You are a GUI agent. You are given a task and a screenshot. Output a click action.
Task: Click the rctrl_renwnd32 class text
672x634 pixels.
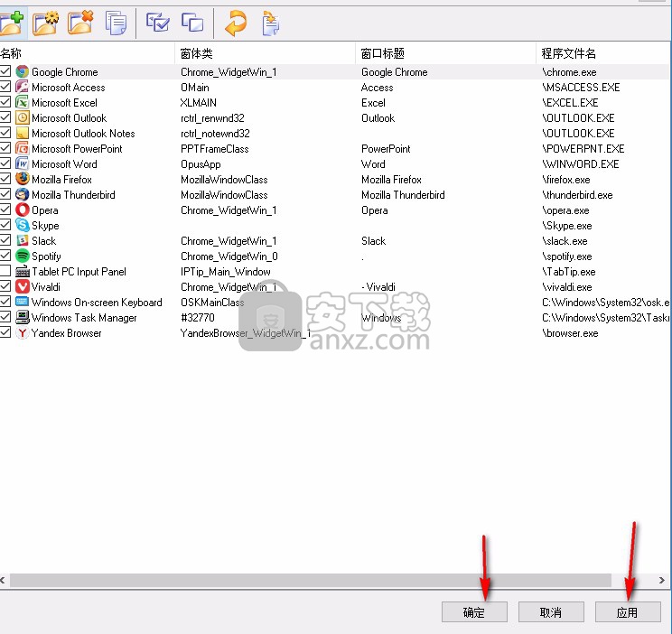coord(212,118)
